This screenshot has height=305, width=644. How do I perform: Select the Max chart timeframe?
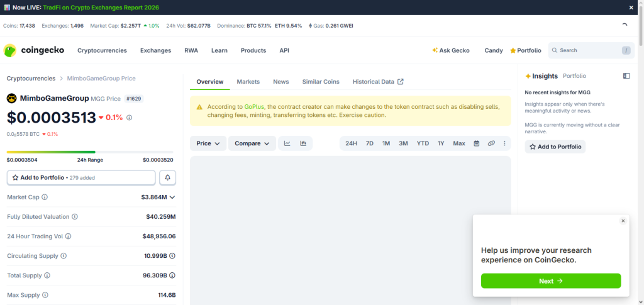[x=459, y=143]
